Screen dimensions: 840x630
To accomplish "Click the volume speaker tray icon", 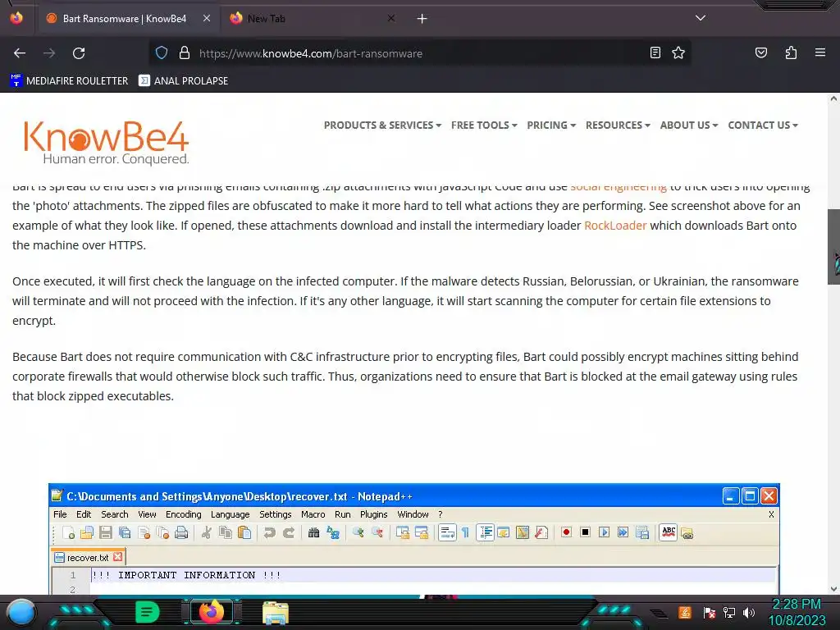I will [749, 612].
